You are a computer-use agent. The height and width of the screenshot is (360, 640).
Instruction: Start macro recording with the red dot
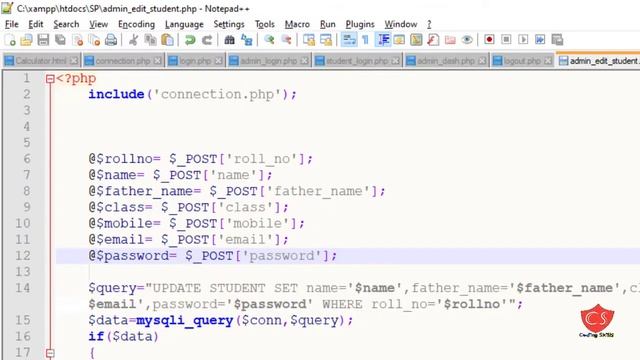click(489, 40)
